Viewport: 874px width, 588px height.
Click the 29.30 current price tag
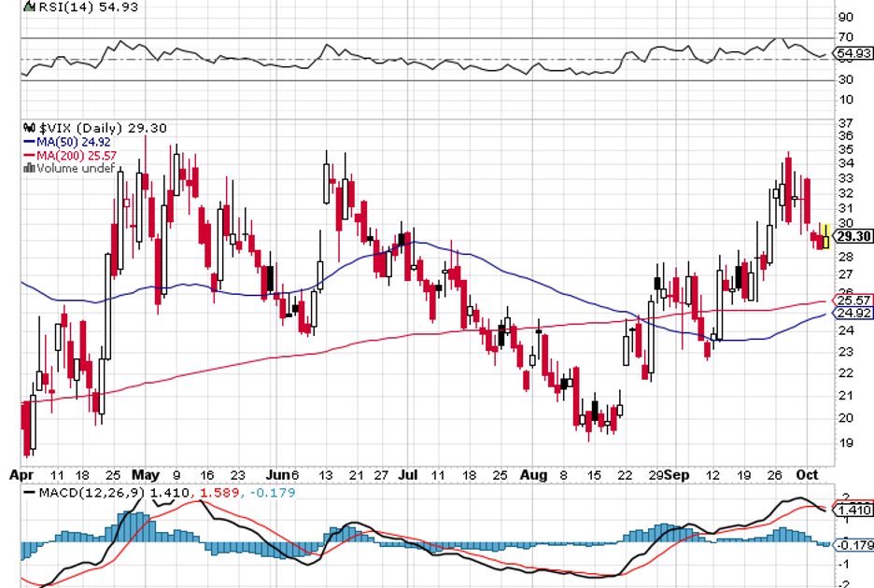(853, 238)
